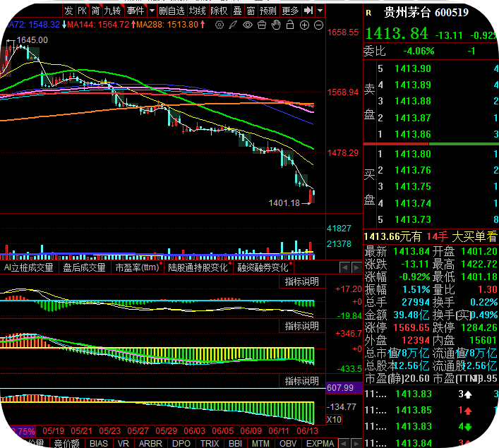Image resolution: width=499 pixels, height=448 pixels.
Task: Enable the 九转 indicator
Action: (x=113, y=11)
